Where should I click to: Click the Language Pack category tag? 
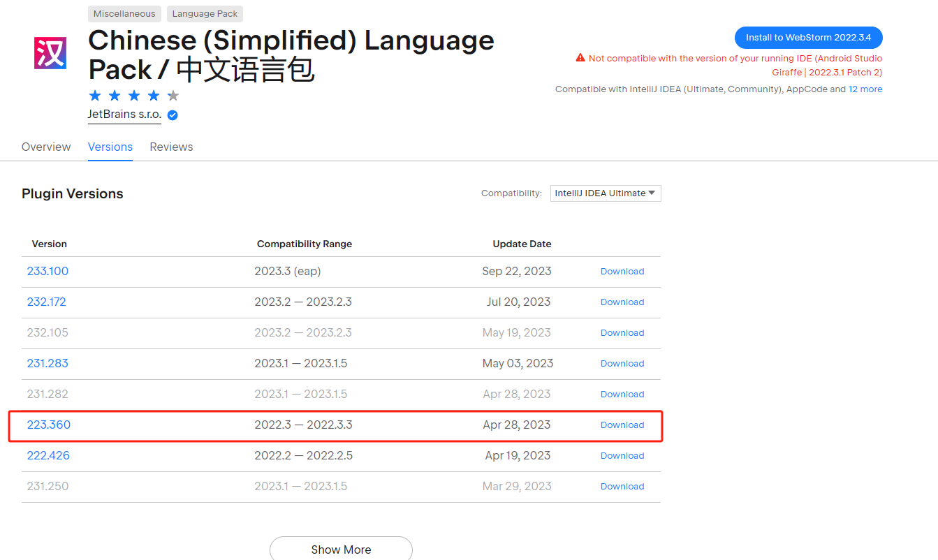(x=205, y=14)
